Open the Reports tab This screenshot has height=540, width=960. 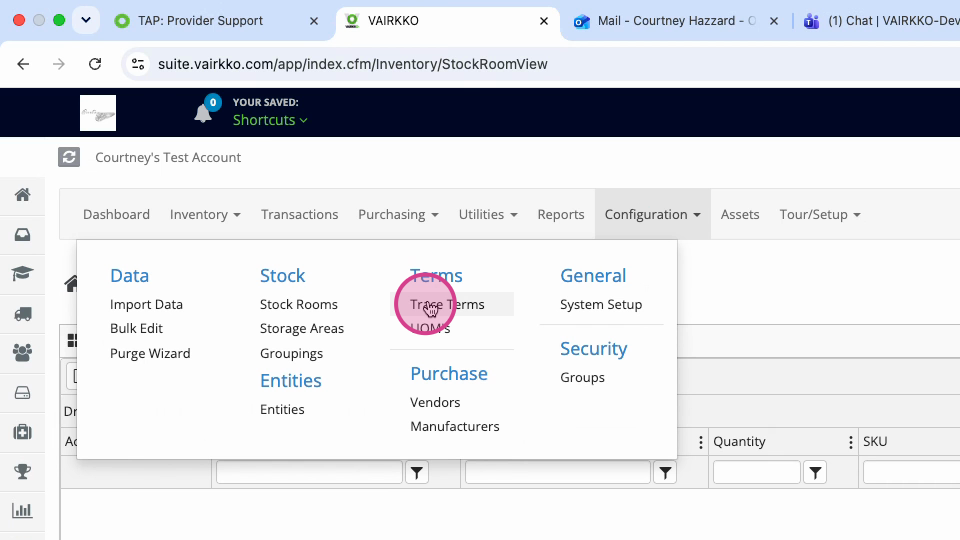(x=561, y=214)
